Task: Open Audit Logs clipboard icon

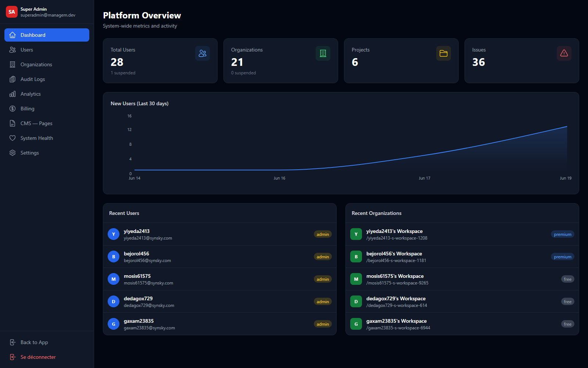Action: click(x=12, y=79)
